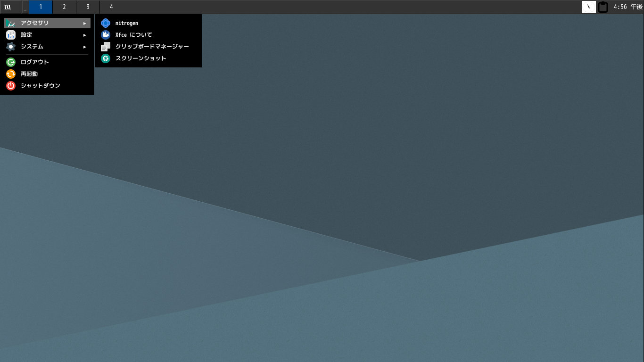The image size is (644, 362).
Task: Click the 4:56 午後 time display
Action: pyautogui.click(x=628, y=7)
